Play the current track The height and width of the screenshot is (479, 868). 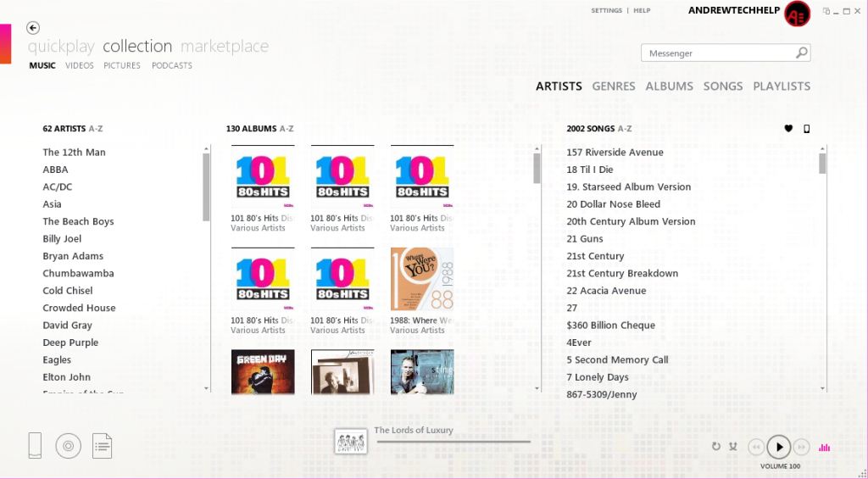click(x=779, y=447)
